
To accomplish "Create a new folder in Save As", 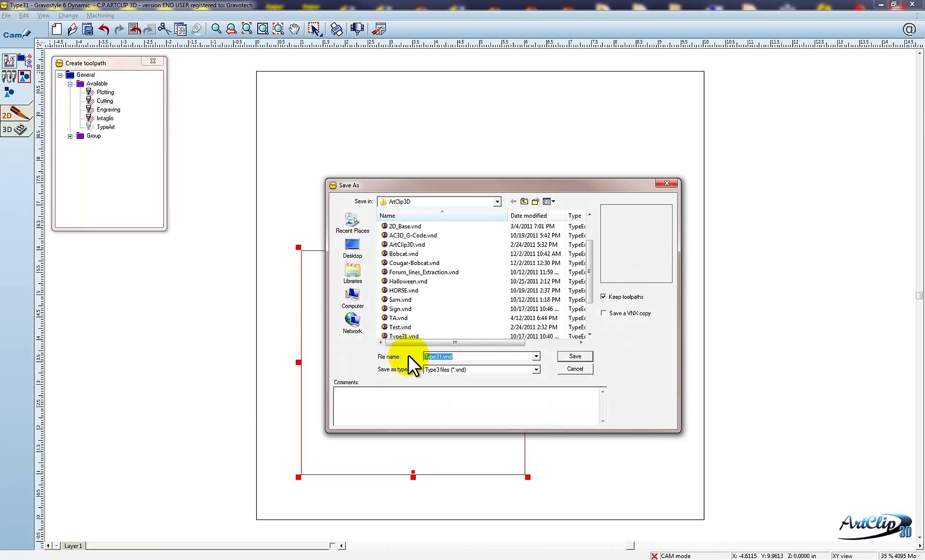I will coord(535,202).
